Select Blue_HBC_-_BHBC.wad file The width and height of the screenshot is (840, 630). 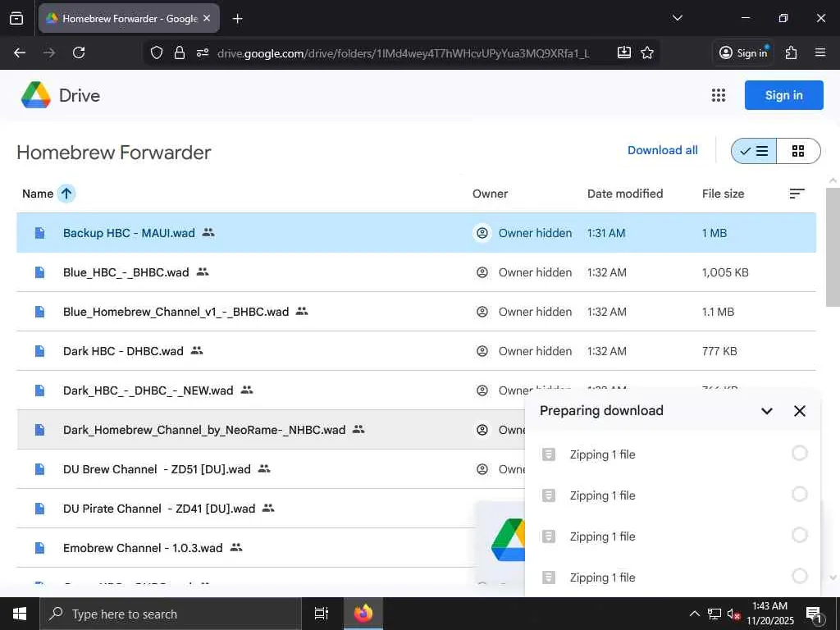416,272
